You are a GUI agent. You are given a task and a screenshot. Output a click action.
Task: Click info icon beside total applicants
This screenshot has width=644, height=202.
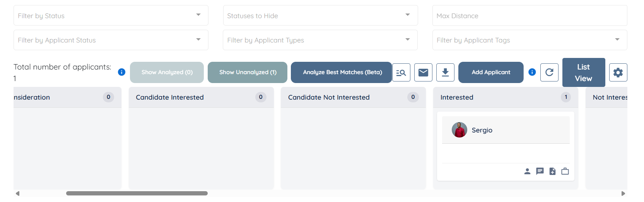121,72
